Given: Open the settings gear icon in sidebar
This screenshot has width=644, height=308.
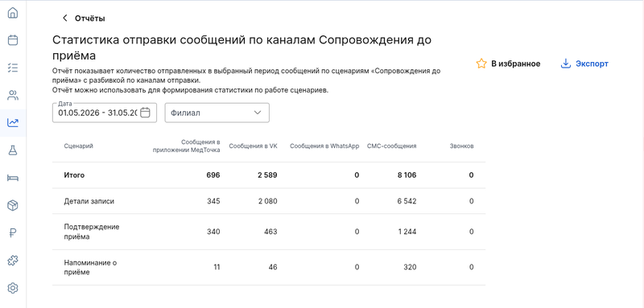Looking at the screenshot, I should (13, 289).
